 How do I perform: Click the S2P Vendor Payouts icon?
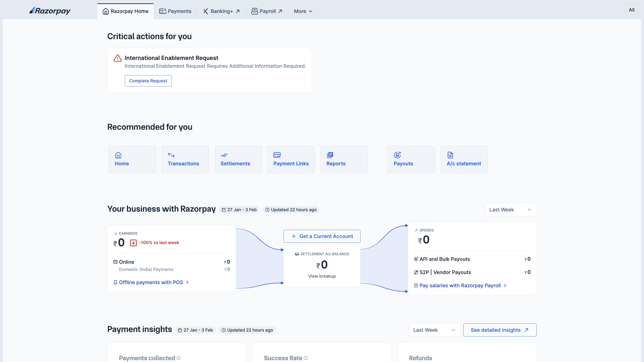[416, 273]
